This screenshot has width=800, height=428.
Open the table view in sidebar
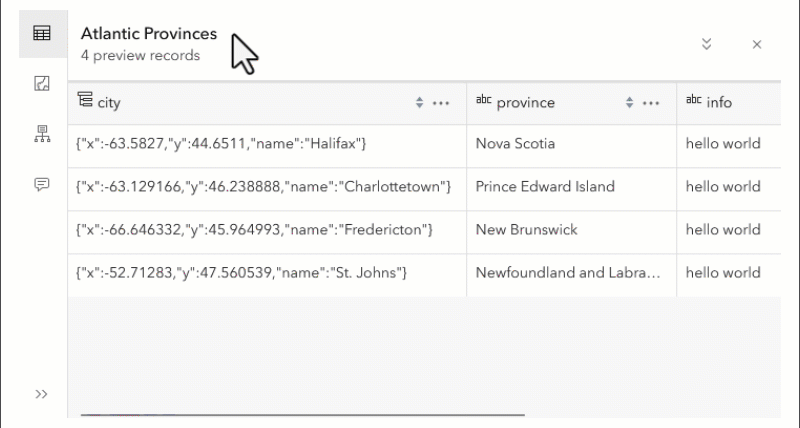[42, 33]
